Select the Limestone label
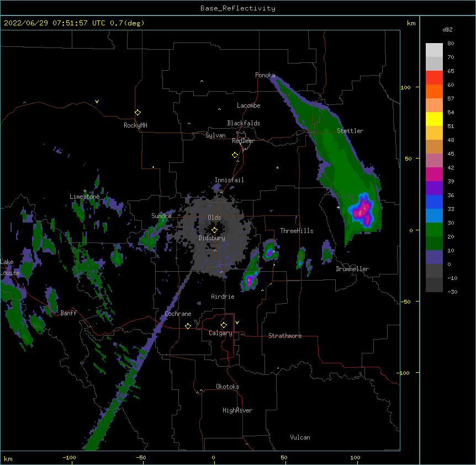The height and width of the screenshot is (465, 476). click(84, 197)
